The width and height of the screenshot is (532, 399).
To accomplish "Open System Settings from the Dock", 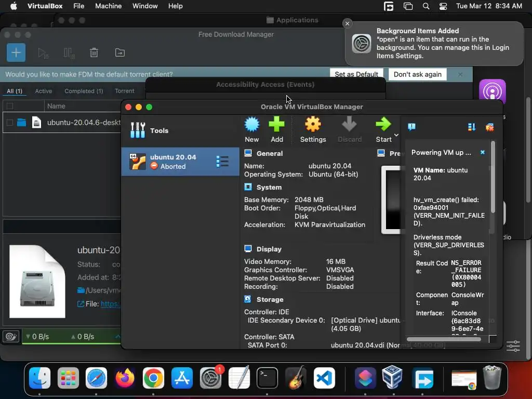I will [x=210, y=378].
